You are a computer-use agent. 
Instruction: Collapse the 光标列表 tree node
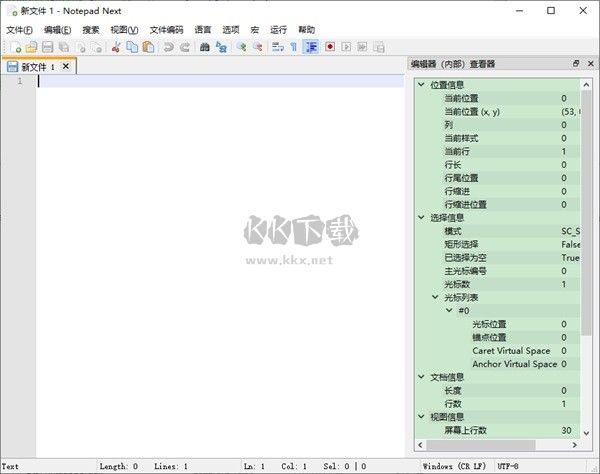[x=435, y=297]
